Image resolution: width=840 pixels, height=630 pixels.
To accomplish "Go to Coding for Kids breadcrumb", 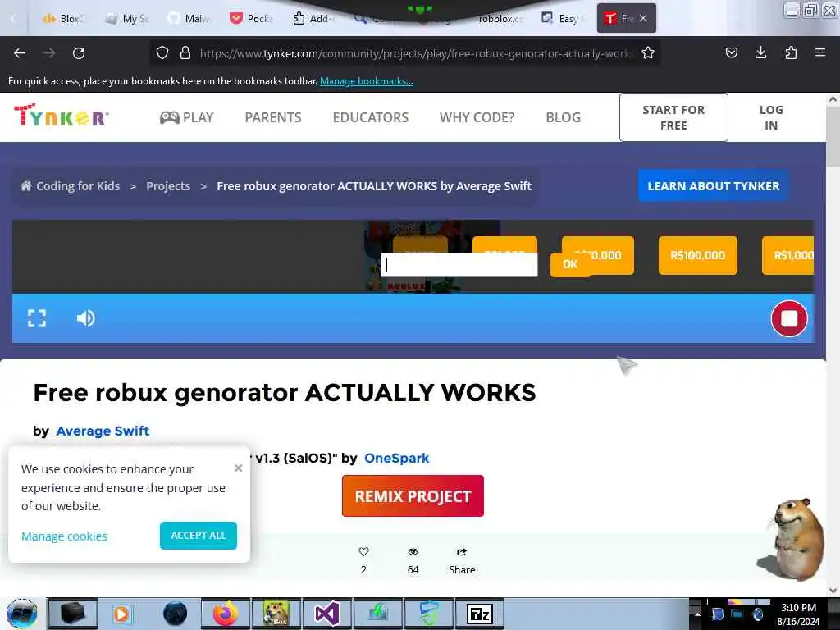I will (78, 186).
